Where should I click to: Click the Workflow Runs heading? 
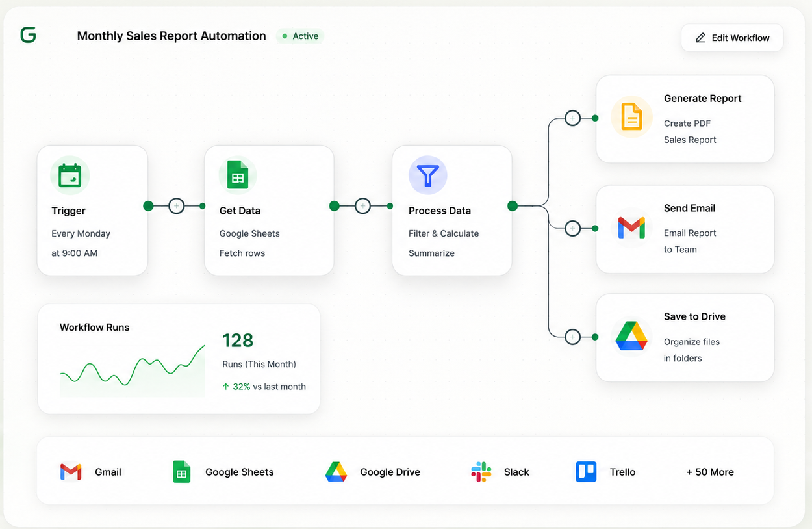point(94,328)
